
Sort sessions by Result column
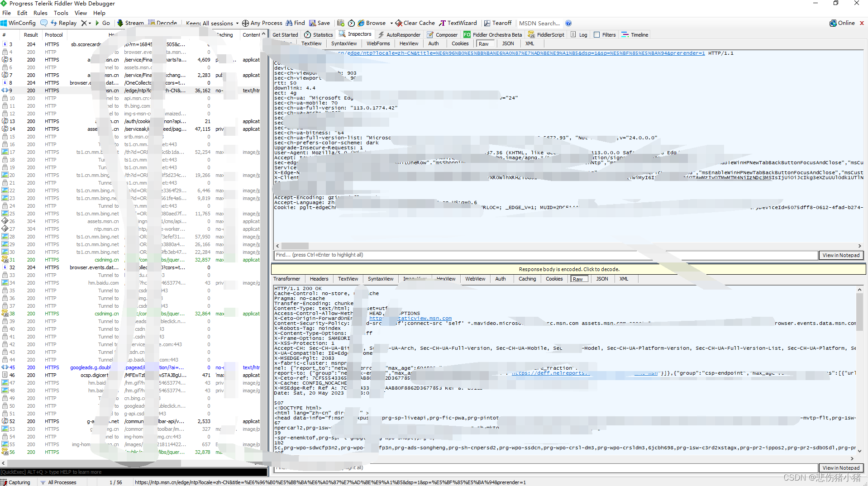[x=31, y=35]
